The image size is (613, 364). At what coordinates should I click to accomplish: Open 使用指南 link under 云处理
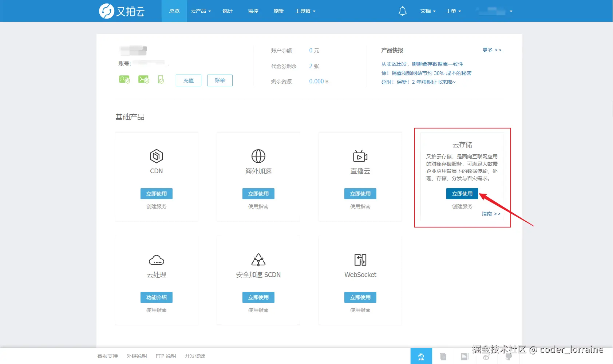point(157,310)
